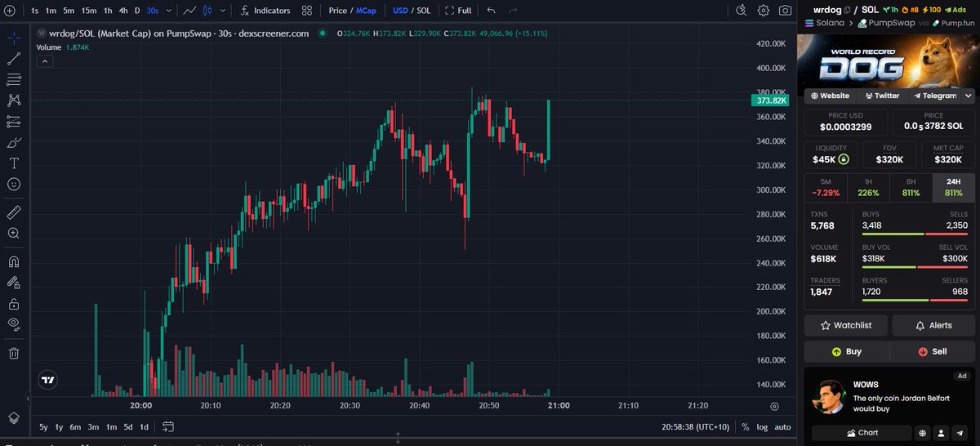Open chart settings gear icon
The image size is (980, 446).
point(764,11)
